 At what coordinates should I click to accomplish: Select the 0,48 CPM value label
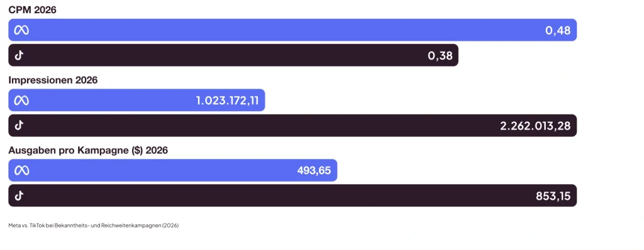tap(558, 31)
